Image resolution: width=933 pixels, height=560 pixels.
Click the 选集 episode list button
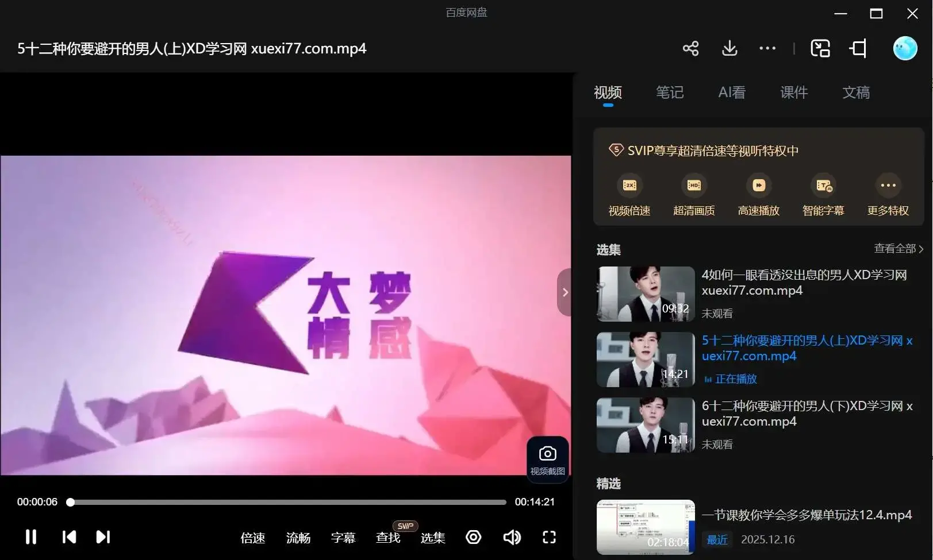coord(432,538)
